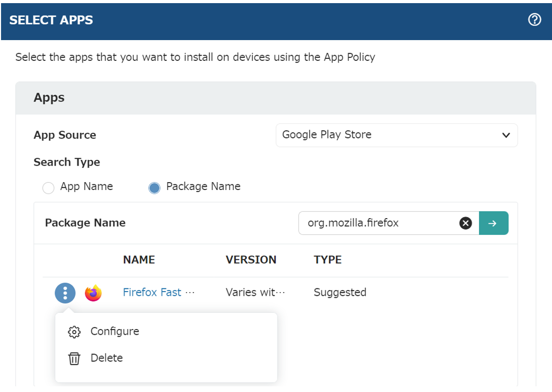Click into the org.mozilla.firefox text field

(378, 223)
